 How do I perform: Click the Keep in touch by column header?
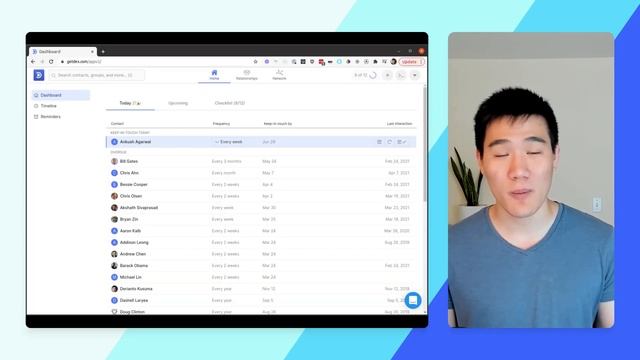tap(278, 124)
